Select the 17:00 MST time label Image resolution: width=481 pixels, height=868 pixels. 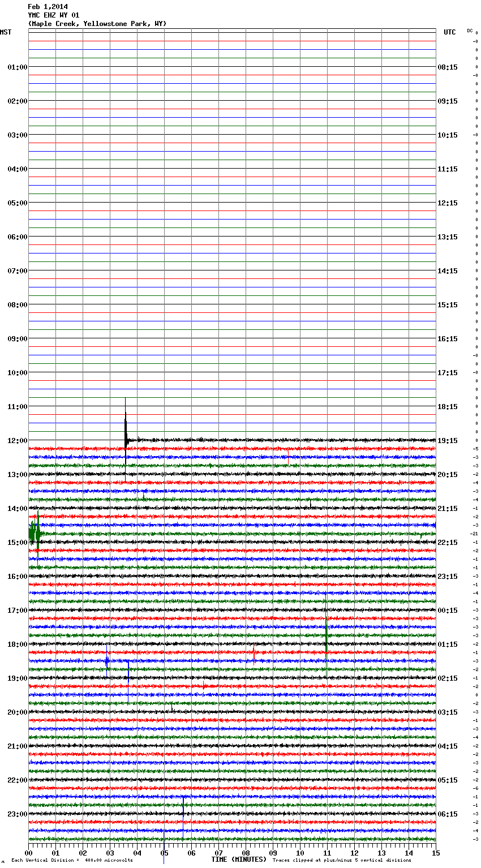tap(18, 611)
